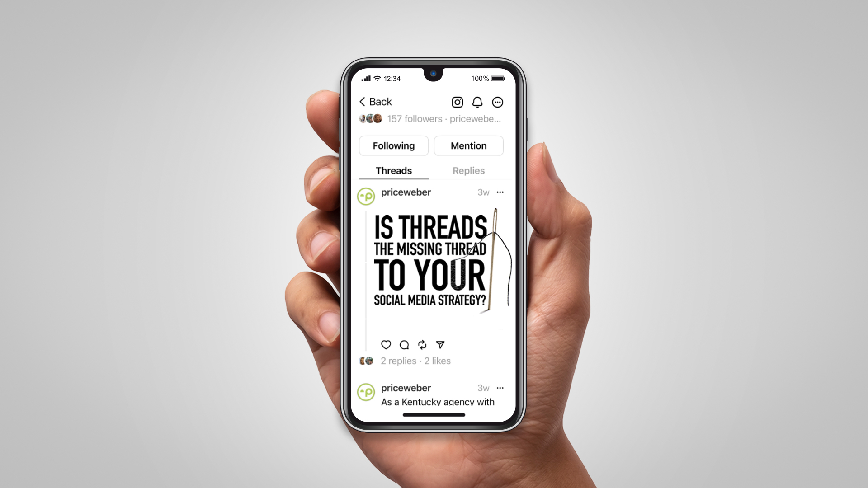Tap the priceweber username link

coord(406,192)
